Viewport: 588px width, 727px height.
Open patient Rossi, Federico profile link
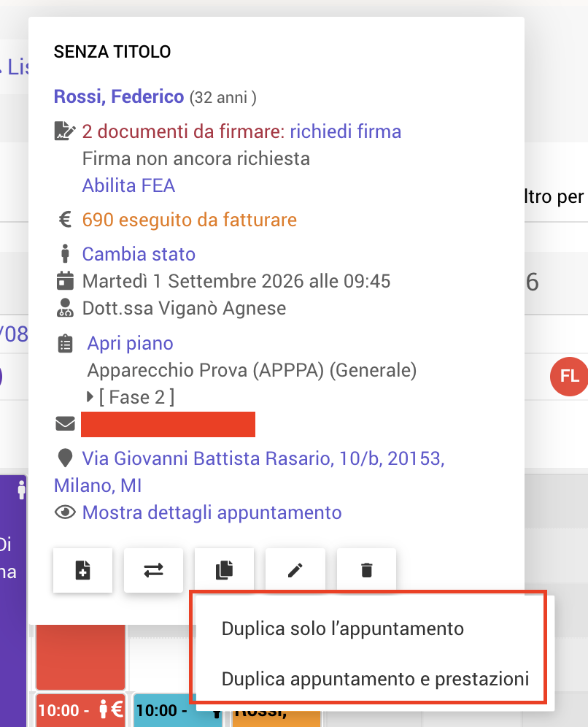[119, 96]
